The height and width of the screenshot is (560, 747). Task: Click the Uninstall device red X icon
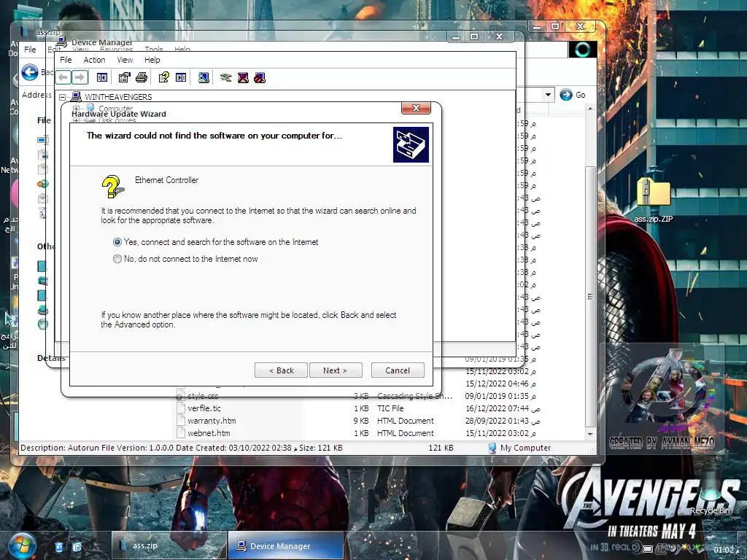[243, 77]
